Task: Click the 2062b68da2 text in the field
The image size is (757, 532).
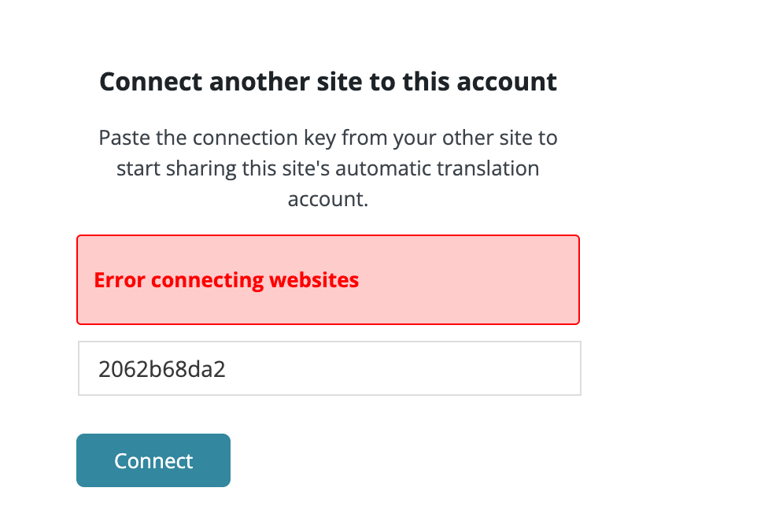Action: [x=162, y=369]
